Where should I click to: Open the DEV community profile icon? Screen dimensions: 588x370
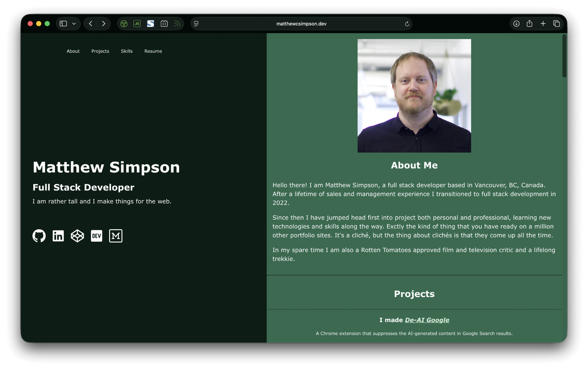(97, 236)
